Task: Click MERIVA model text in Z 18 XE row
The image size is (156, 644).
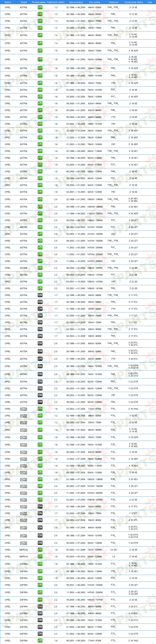Action: (x=24, y=557)
